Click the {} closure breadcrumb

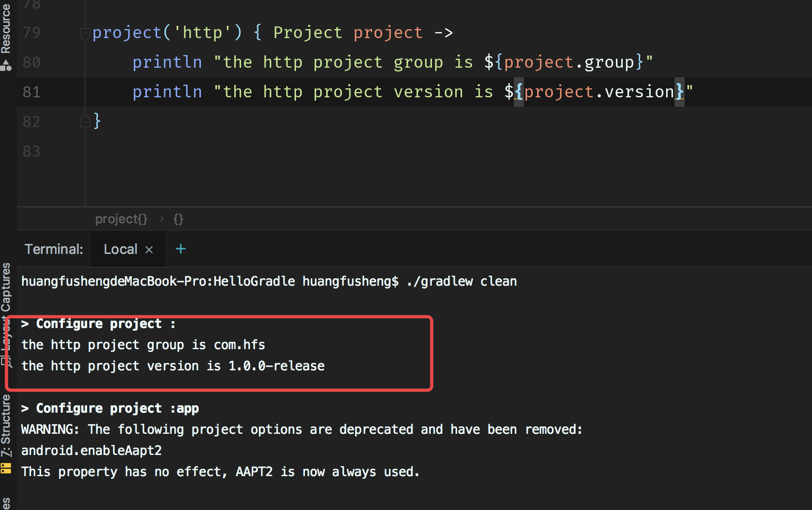coord(178,219)
